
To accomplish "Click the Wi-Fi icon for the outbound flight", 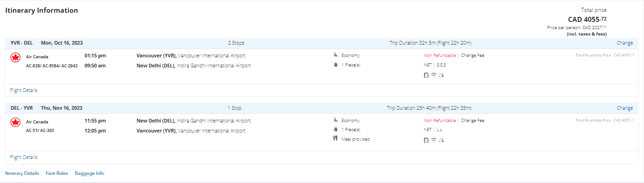I will 434,75.
